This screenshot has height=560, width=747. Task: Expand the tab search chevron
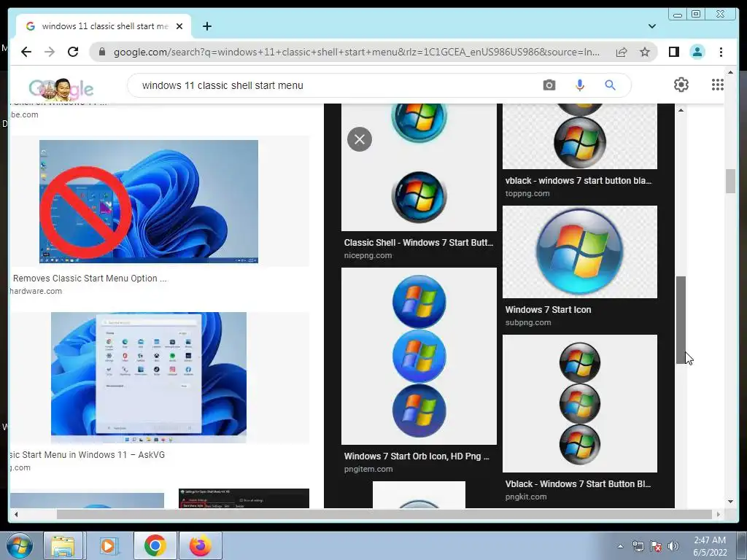[x=652, y=26]
